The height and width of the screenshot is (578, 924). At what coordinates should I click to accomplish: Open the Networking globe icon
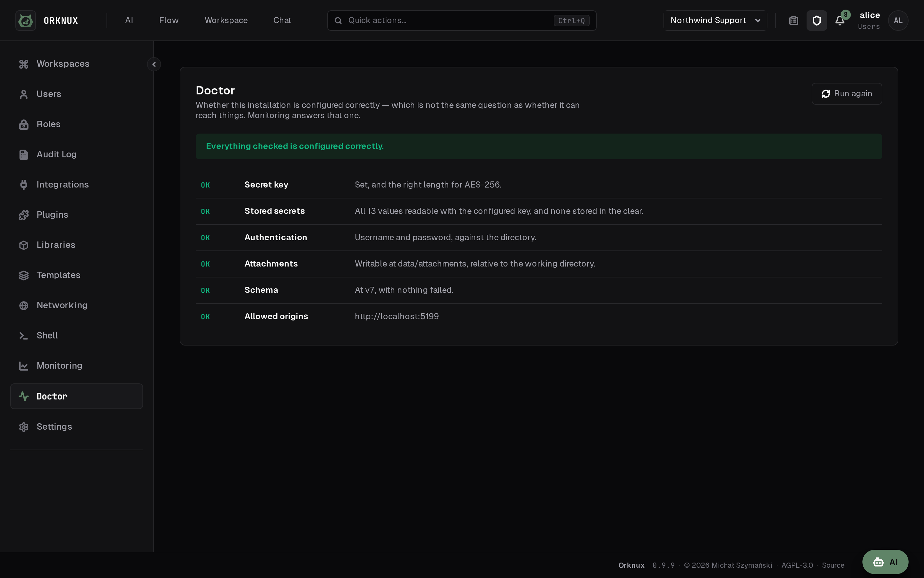tap(24, 305)
